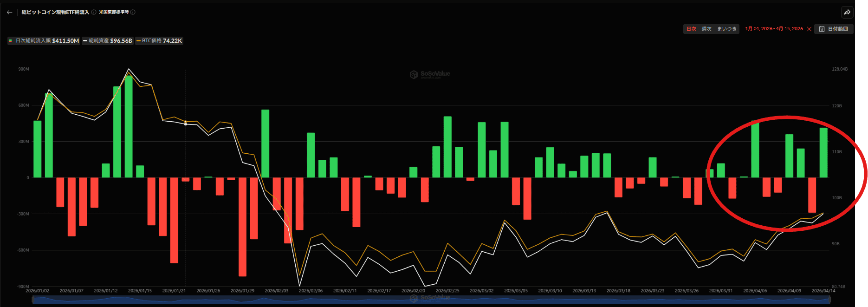
Task: Click the date text 1月 01, 2026 - 4月 15, 2026
Action: tap(774, 29)
